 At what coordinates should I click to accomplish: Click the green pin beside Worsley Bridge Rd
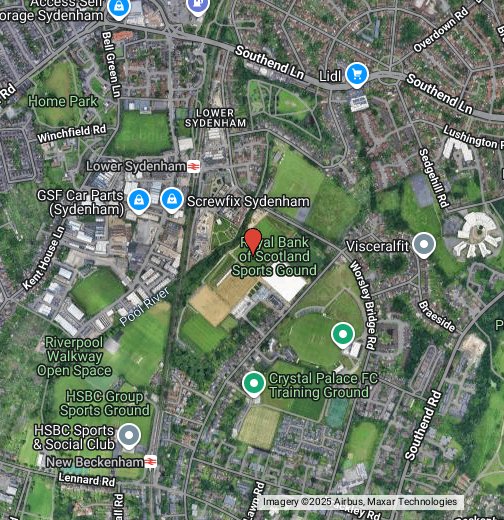343,335
